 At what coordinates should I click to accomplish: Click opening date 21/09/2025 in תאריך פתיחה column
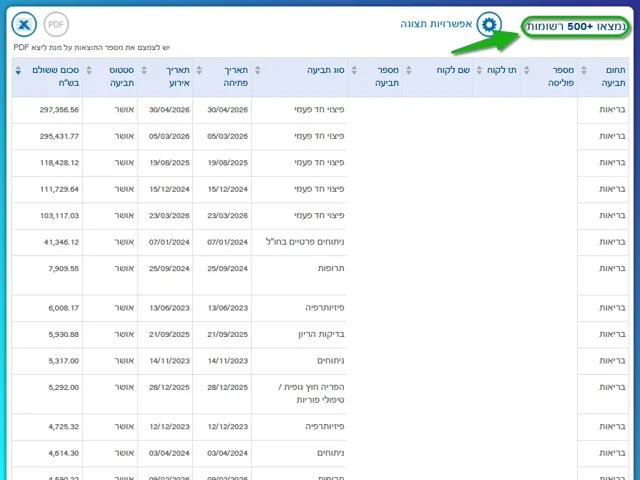(x=227, y=334)
